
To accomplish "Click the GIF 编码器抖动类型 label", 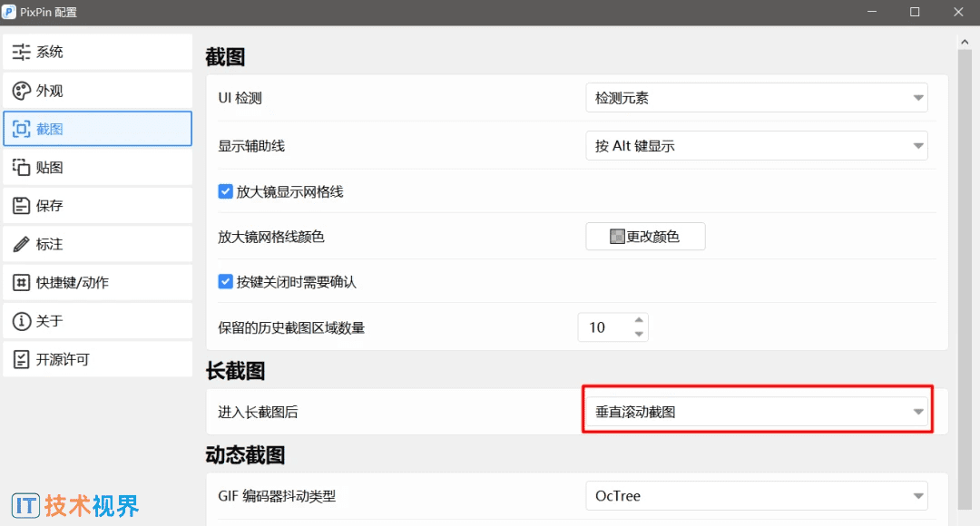I will click(277, 496).
